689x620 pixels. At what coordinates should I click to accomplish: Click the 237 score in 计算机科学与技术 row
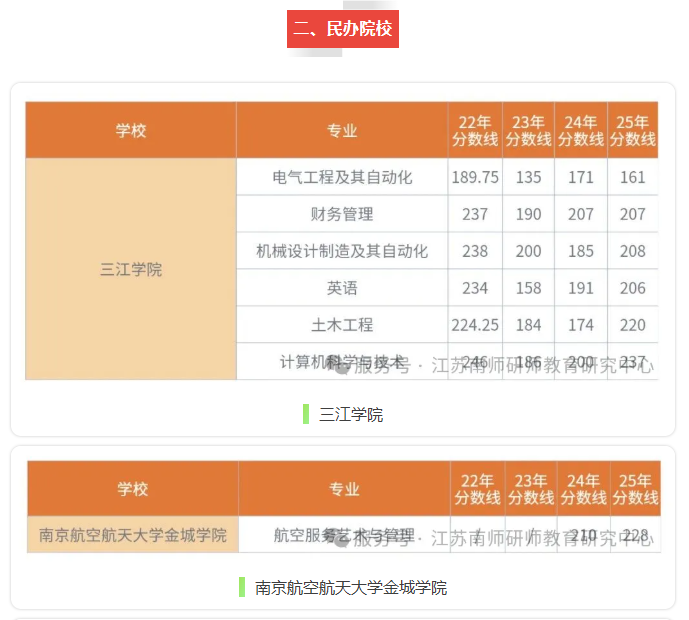(633, 362)
